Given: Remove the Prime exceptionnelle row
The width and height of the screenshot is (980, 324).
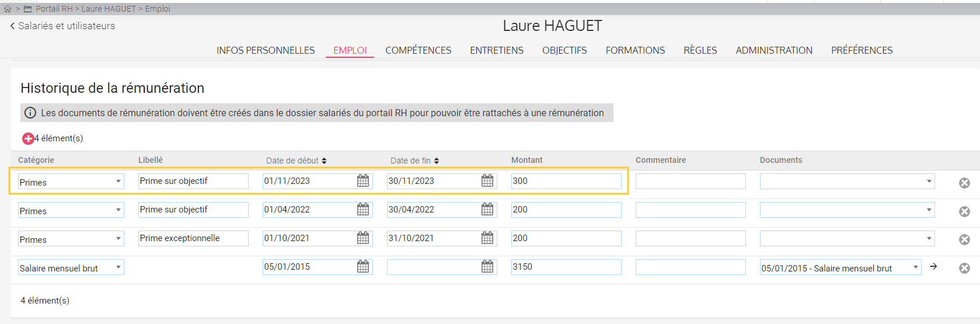Looking at the screenshot, I should coord(964,239).
